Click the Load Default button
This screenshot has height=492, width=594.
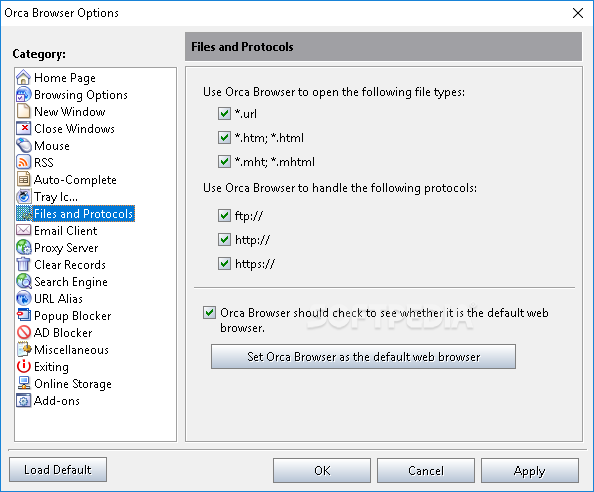[58, 470]
